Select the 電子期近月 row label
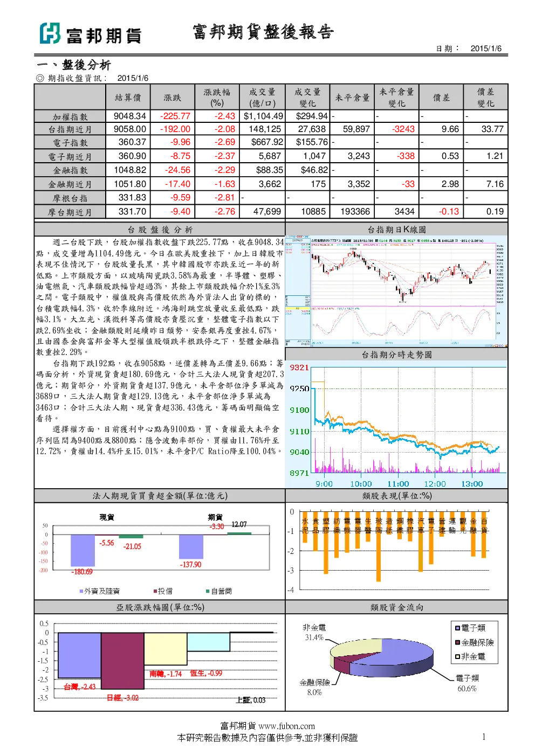 (70, 157)
